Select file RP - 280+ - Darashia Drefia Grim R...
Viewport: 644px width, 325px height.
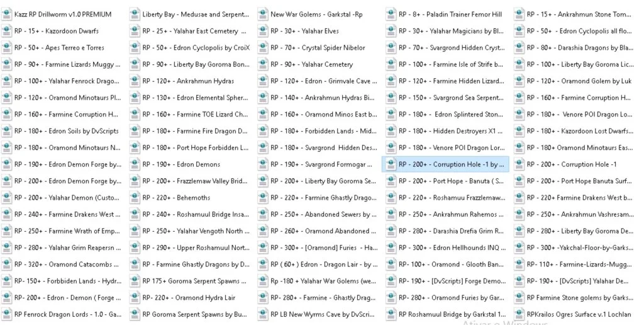point(451,231)
